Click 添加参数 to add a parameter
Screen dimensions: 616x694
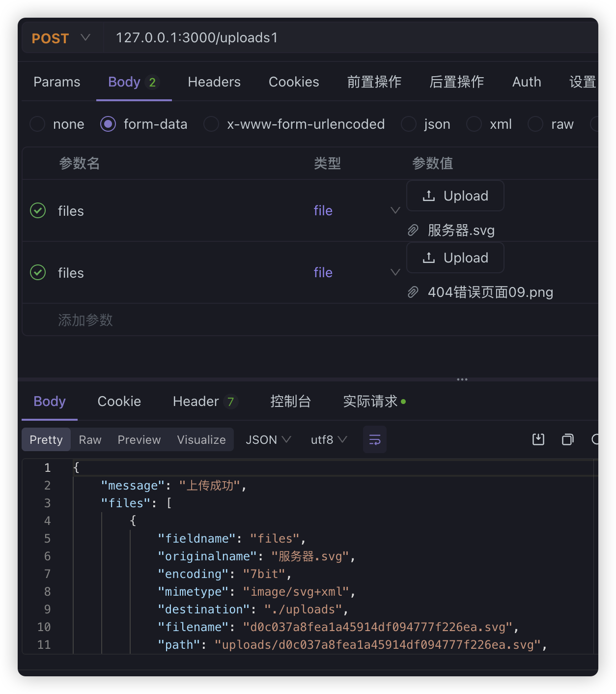(85, 320)
